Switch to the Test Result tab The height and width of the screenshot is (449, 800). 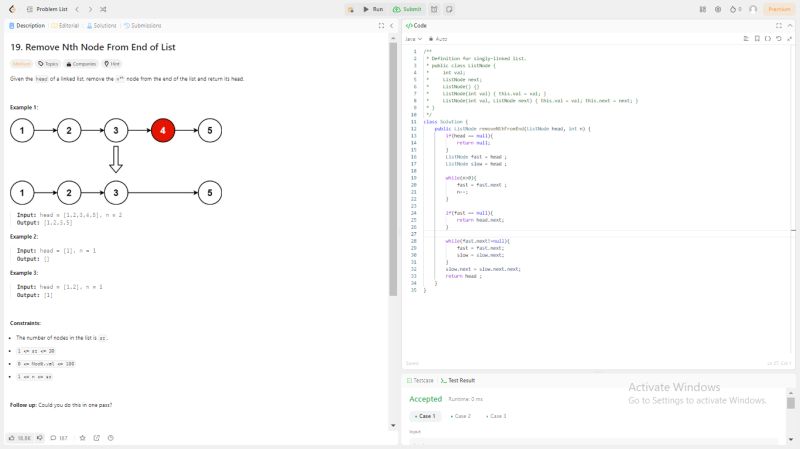(458, 381)
